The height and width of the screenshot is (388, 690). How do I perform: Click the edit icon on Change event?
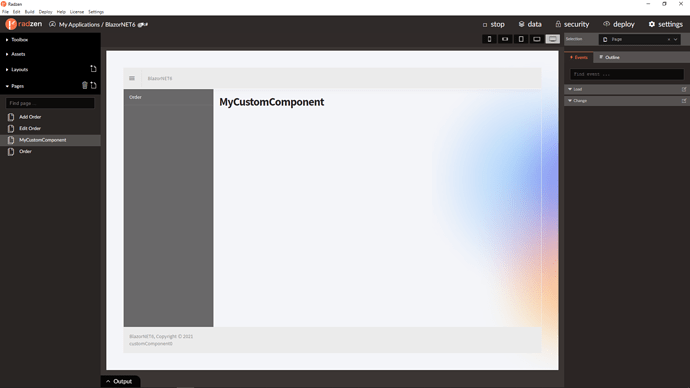[684, 101]
